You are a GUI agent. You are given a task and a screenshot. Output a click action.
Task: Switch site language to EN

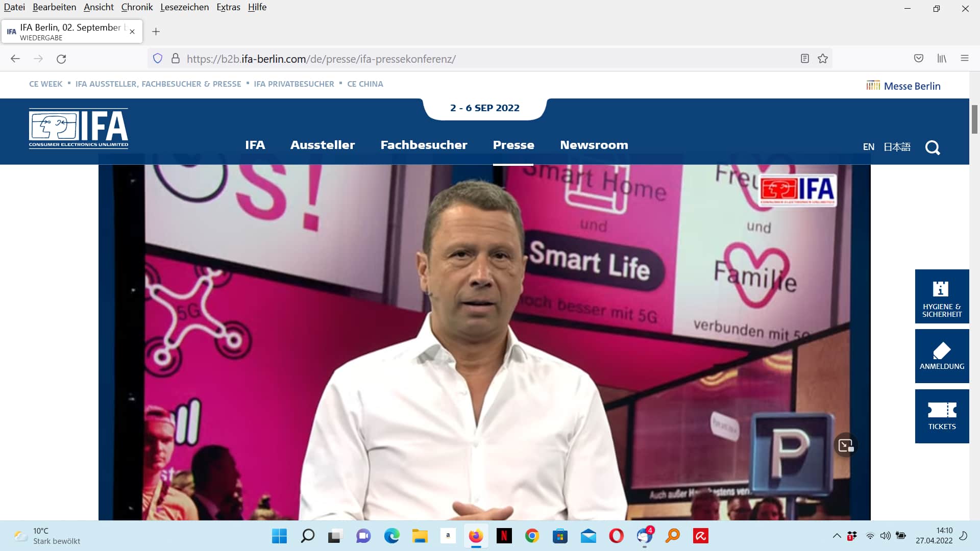[868, 147]
